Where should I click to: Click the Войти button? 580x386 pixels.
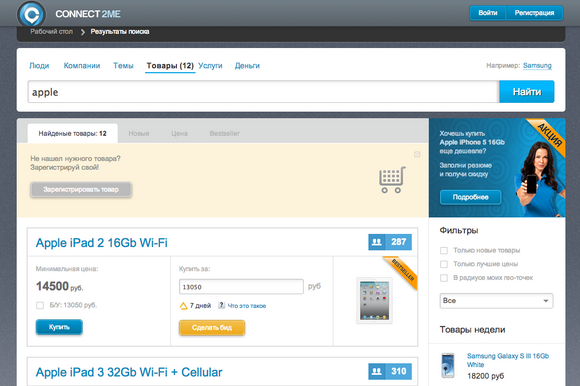pos(488,13)
